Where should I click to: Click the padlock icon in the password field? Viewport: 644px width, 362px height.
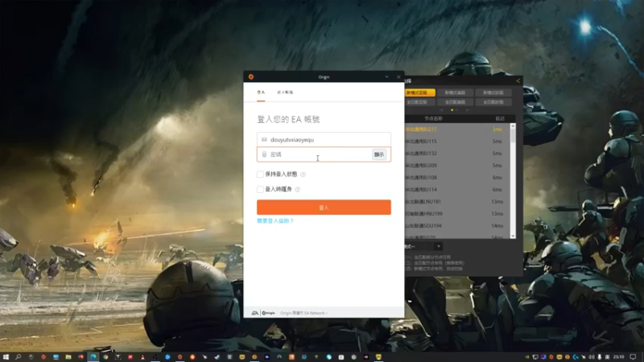[x=264, y=154]
